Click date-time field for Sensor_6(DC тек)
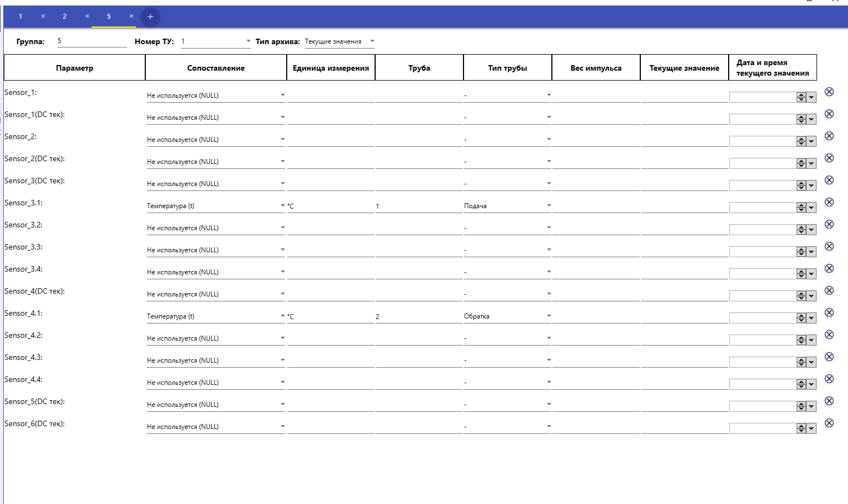848x504 pixels. 763,428
